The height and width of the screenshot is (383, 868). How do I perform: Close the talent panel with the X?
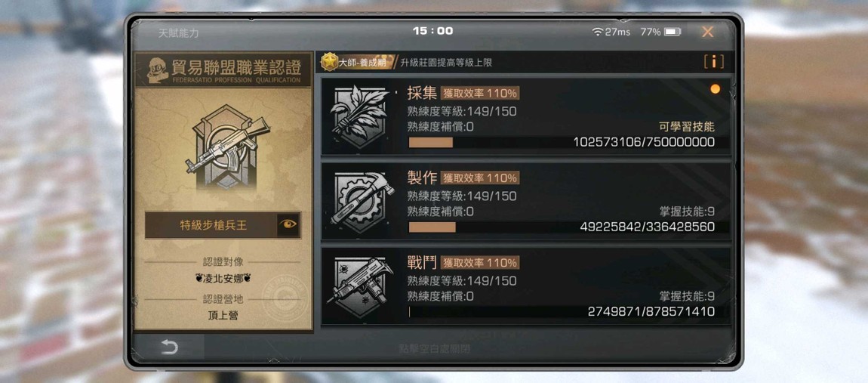[707, 32]
